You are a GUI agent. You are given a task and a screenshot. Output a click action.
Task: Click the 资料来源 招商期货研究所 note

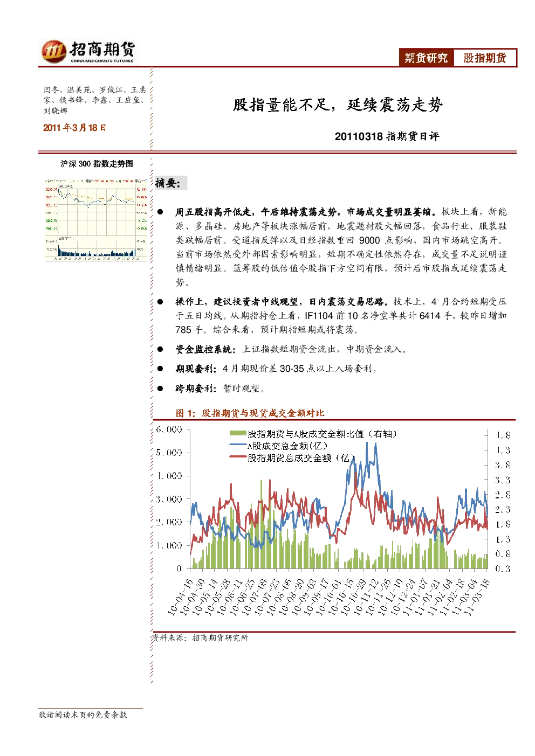coord(200,637)
